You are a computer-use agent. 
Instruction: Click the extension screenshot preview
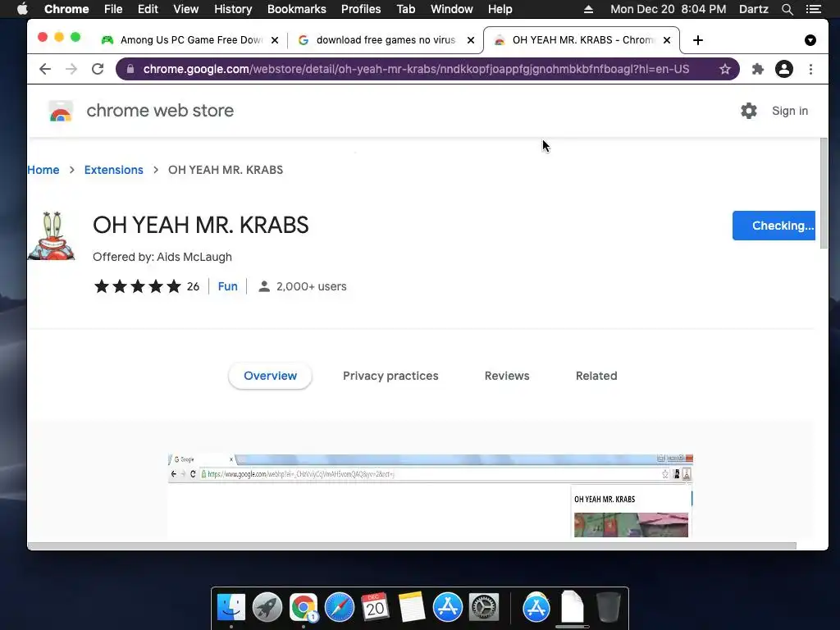pyautogui.click(x=430, y=496)
